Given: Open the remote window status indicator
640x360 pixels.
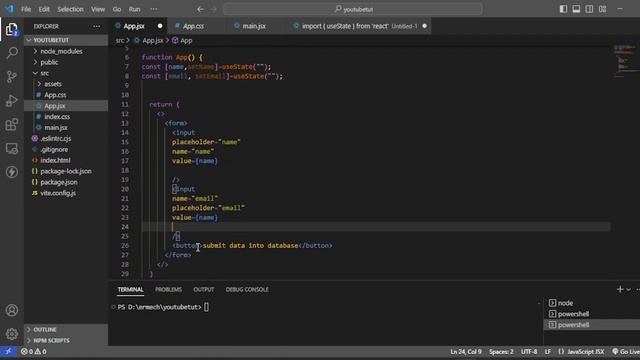Looking at the screenshot, I should click(8, 351).
